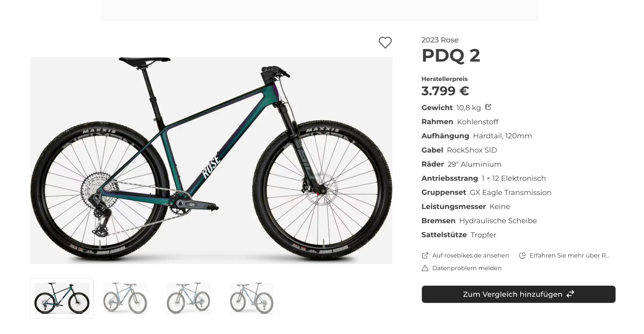Open the 'Erfahren Sie mehr über R...' link
Screen dimensions: 644x334
569,255
